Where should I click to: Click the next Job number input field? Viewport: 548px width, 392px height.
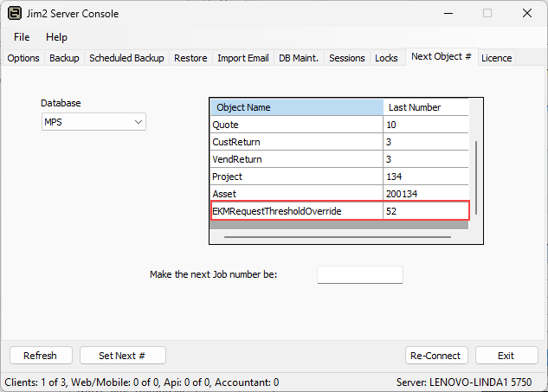[359, 274]
